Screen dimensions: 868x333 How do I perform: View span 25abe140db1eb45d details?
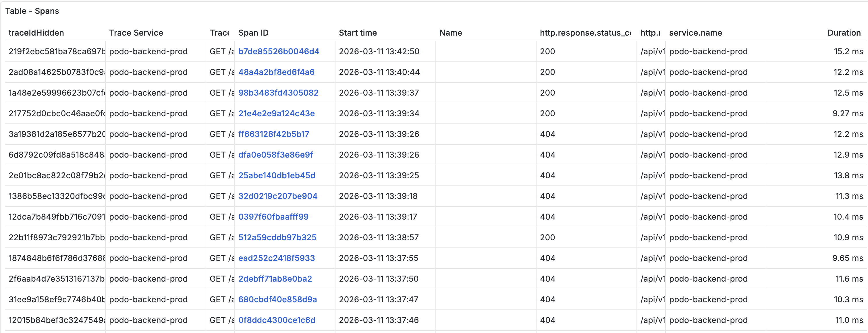(x=277, y=175)
